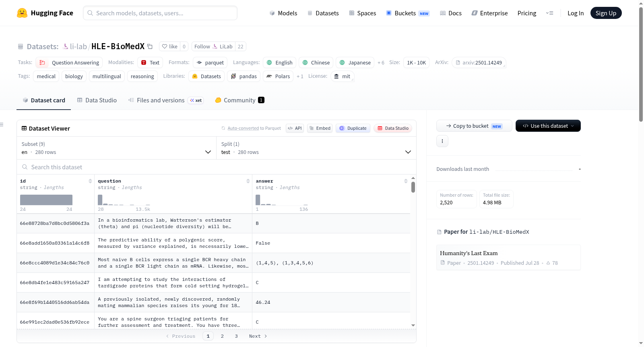
Task: Click the English language globe icon
Action: (269, 62)
